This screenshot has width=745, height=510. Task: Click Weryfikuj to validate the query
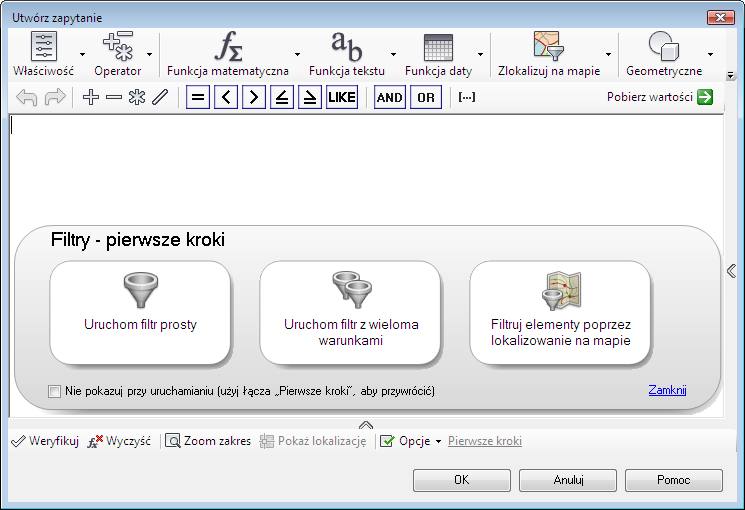coord(45,441)
